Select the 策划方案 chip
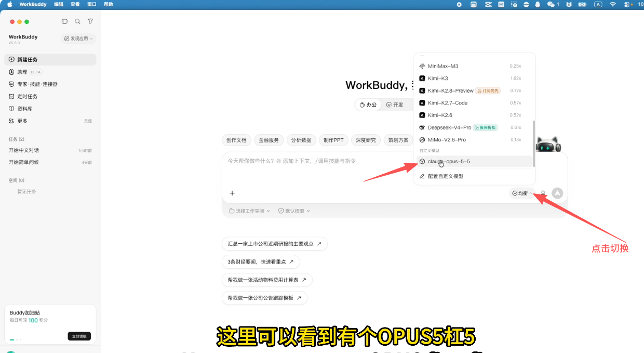644x353 pixels. (x=398, y=140)
